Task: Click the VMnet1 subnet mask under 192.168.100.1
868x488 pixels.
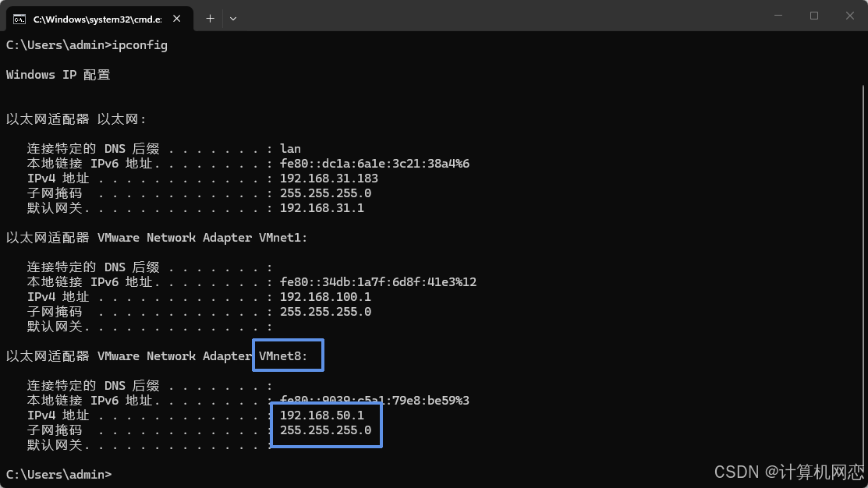Action: coord(325,312)
